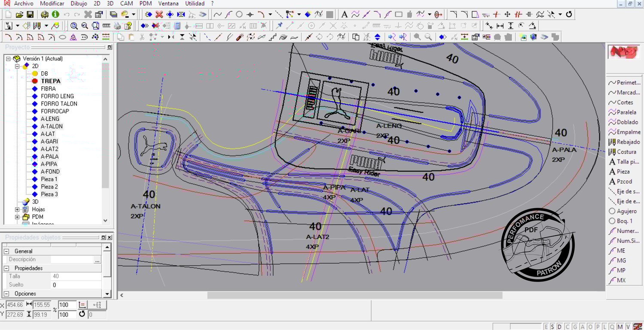The height and width of the screenshot is (330, 644).
Task: Collapse the General properties section
Action: coord(6,251)
